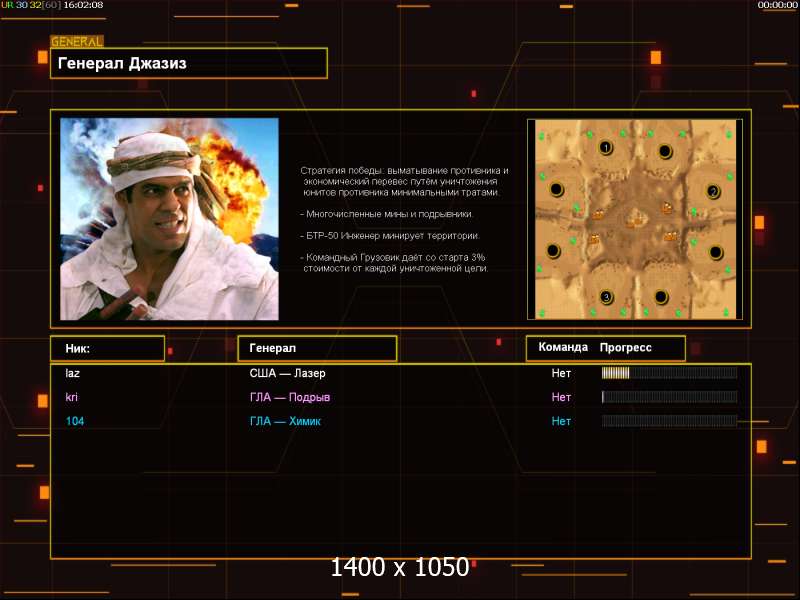Click the Прогресс column label

tap(626, 347)
